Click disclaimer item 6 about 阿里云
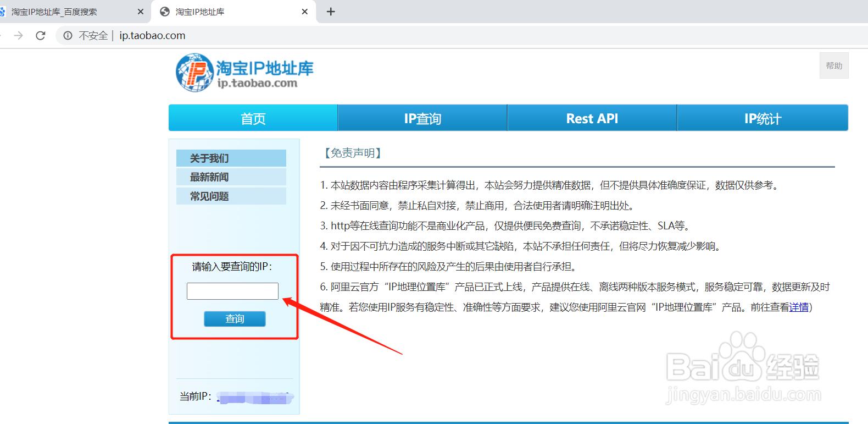Viewport: 868px width, 424px height. (x=575, y=297)
